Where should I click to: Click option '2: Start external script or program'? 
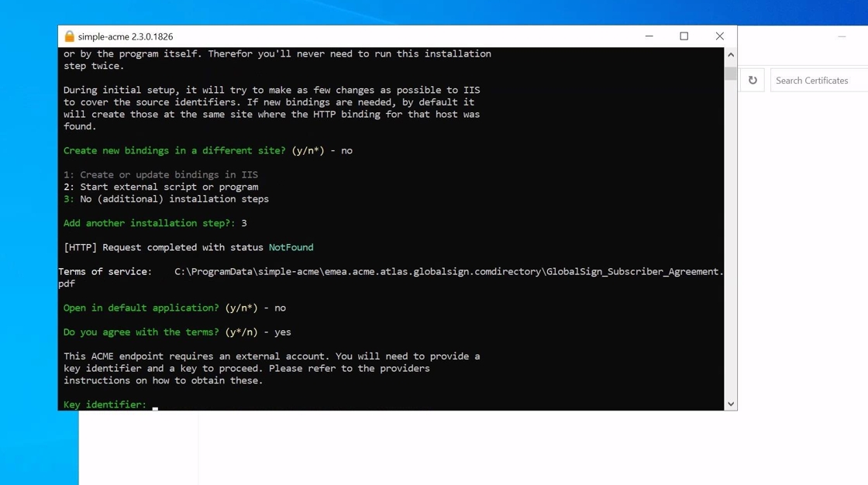pos(160,187)
